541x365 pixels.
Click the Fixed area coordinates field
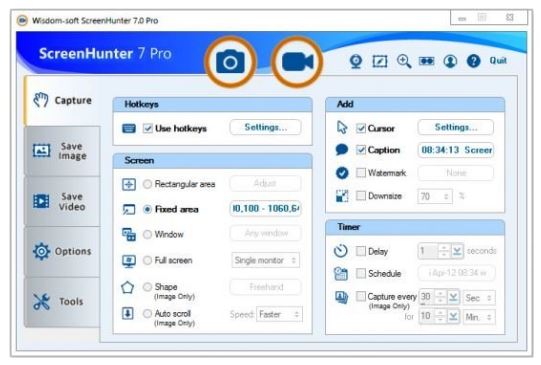(x=265, y=208)
